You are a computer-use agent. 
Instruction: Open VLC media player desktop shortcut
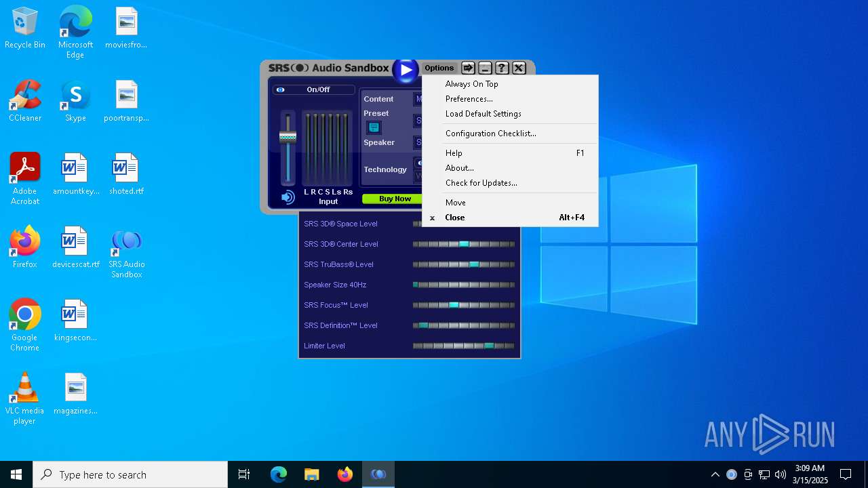tap(25, 399)
